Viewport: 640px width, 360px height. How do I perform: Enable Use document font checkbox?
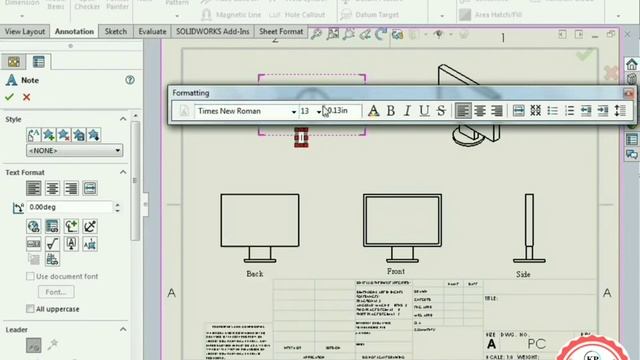point(30,276)
